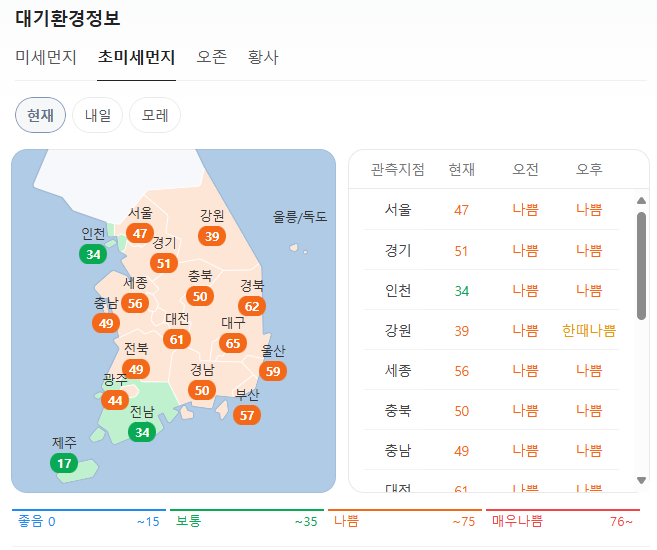Image resolution: width=657 pixels, height=550 pixels.
Task: Click 세종 row name in table
Action: pyautogui.click(x=398, y=370)
